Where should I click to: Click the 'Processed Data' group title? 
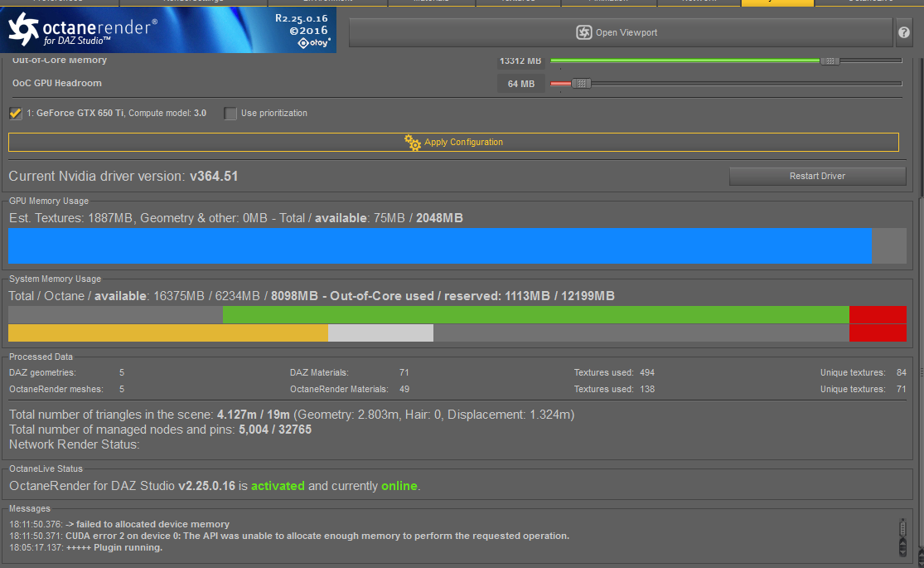tap(41, 357)
